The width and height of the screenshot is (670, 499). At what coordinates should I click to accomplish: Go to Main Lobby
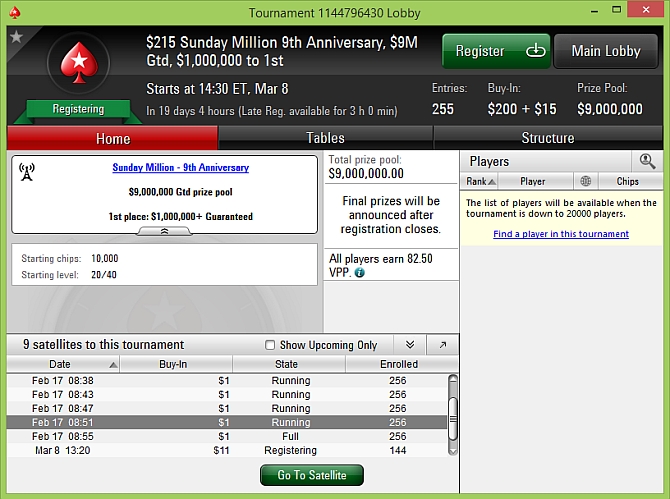pyautogui.click(x=606, y=51)
